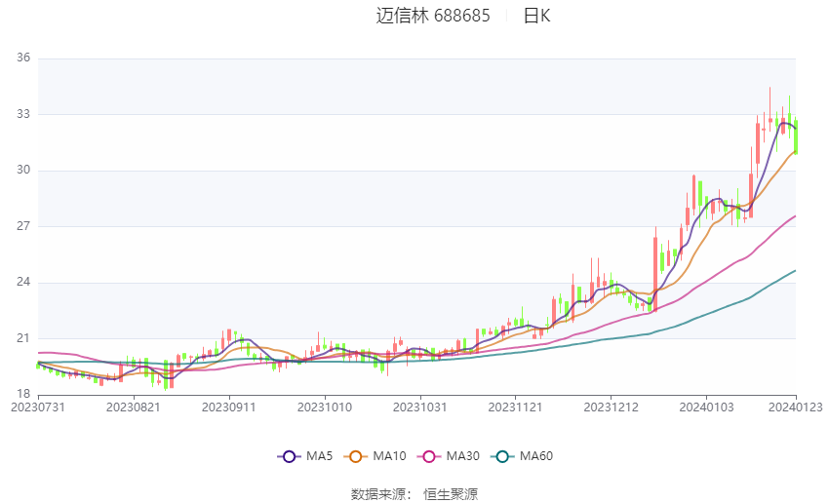
Task: Click the 日K label in title
Action: pyautogui.click(x=536, y=16)
